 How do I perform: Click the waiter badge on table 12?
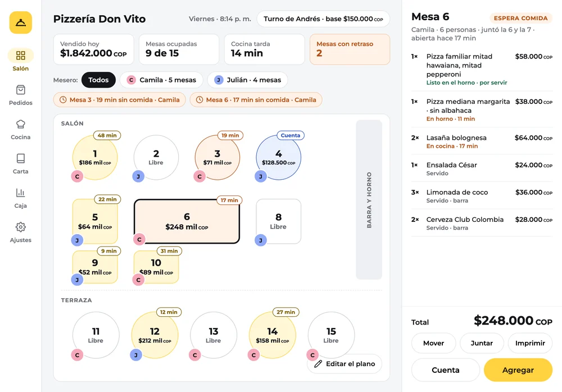tap(136, 355)
